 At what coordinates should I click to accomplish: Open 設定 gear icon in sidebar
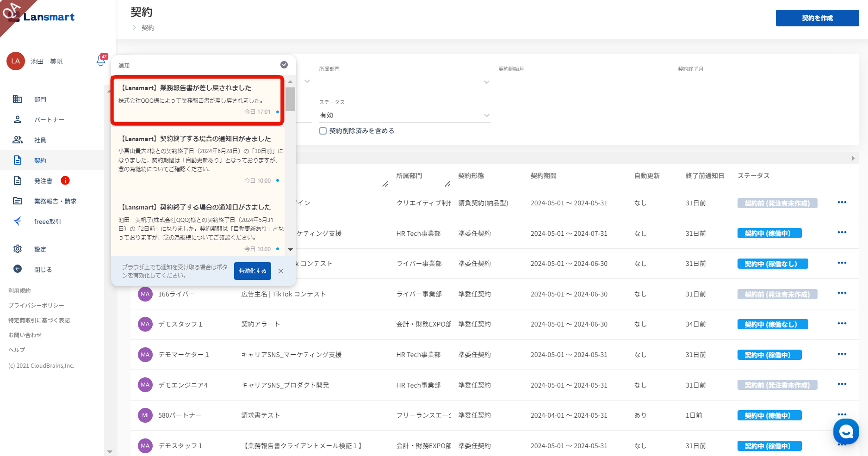(x=18, y=249)
